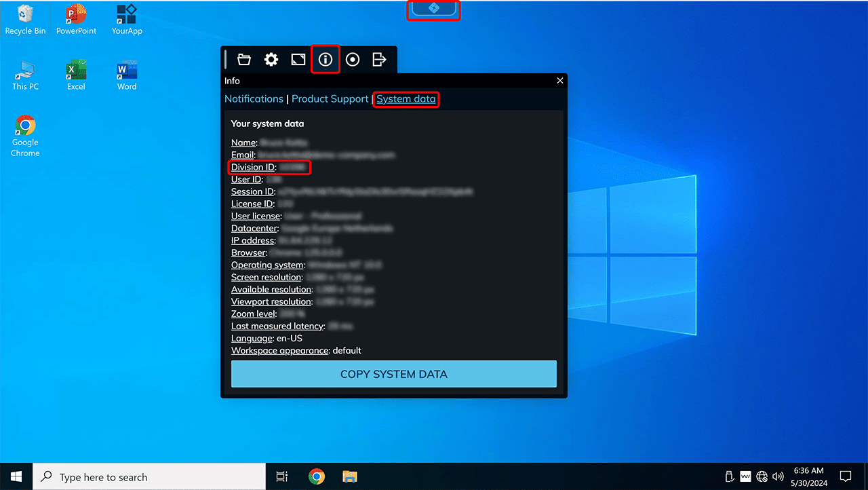Open Excel desktop shortcut
This screenshot has width=868, height=490.
click(76, 75)
